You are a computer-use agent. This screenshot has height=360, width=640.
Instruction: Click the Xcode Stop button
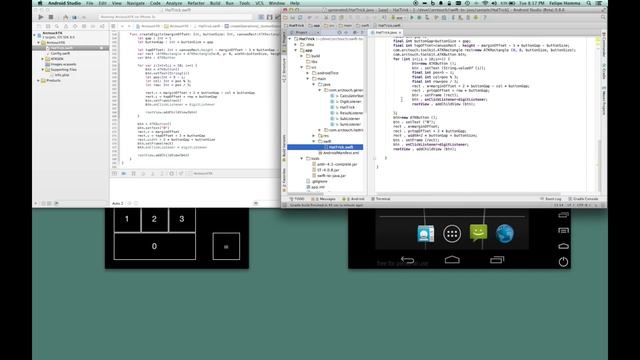click(51, 17)
